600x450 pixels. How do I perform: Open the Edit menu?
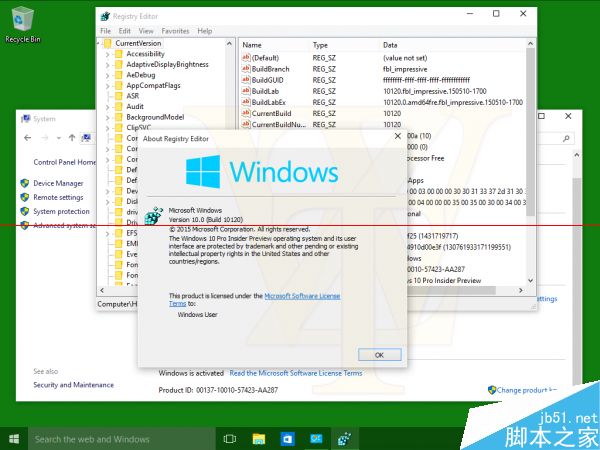point(125,31)
